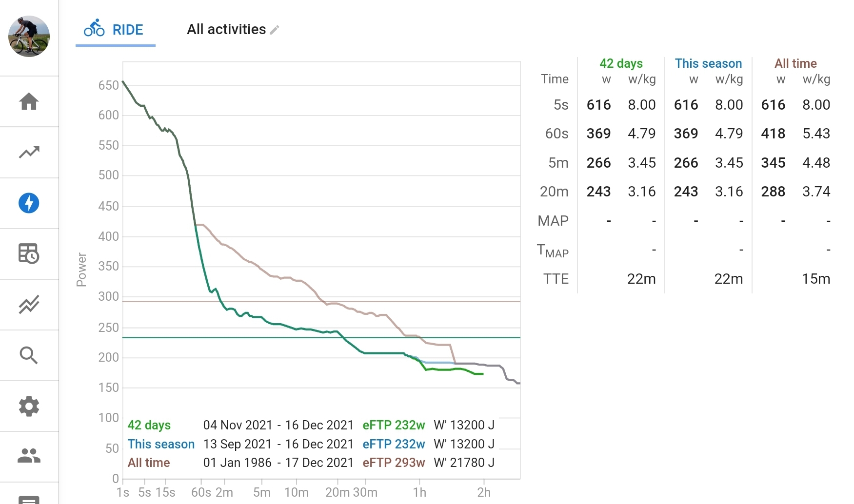Select the All time column header
This screenshot has height=504, width=854.
tap(795, 63)
